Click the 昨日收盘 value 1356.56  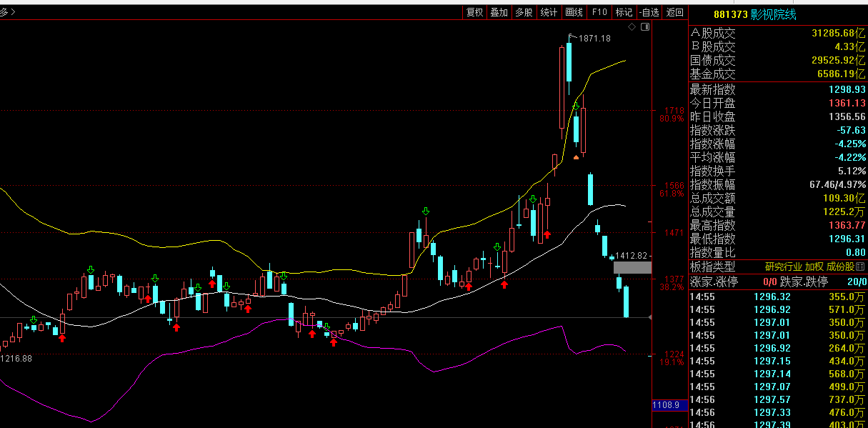[x=847, y=117]
